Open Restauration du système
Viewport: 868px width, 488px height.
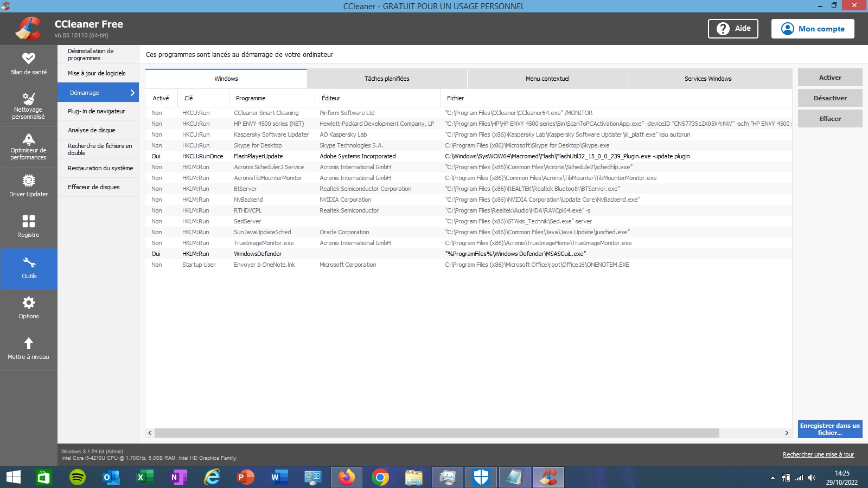(x=98, y=168)
